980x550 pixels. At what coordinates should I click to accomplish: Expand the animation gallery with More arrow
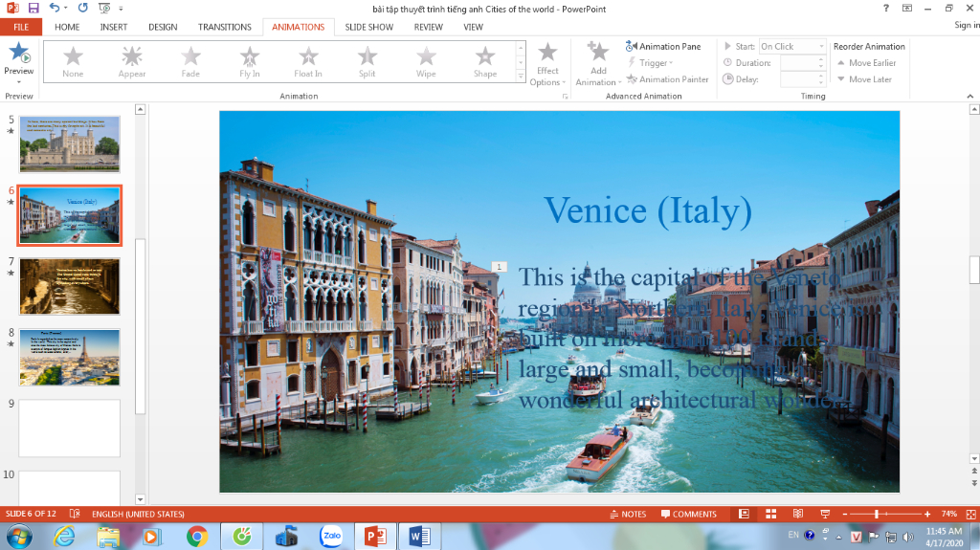pyautogui.click(x=521, y=77)
